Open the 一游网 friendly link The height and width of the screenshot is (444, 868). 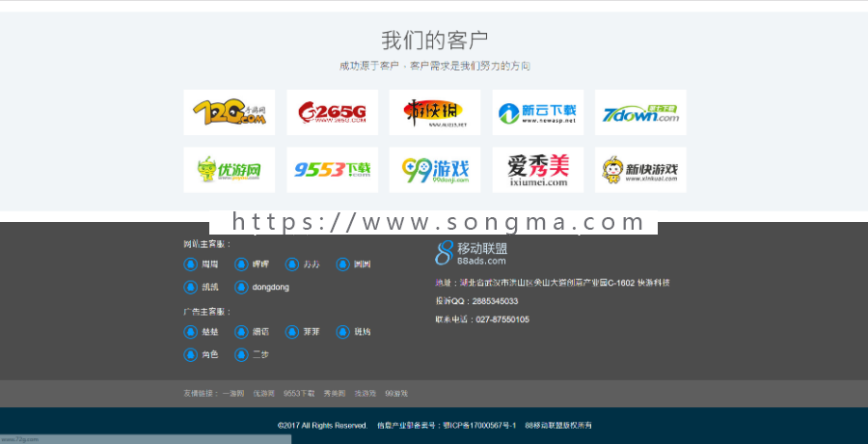point(233,394)
